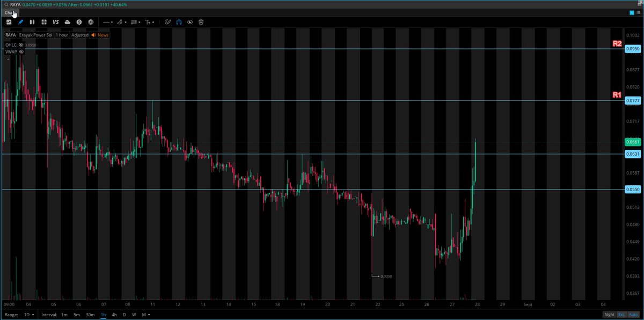Toggle drawings visibility with the eye icon

pyautogui.click(x=190, y=22)
